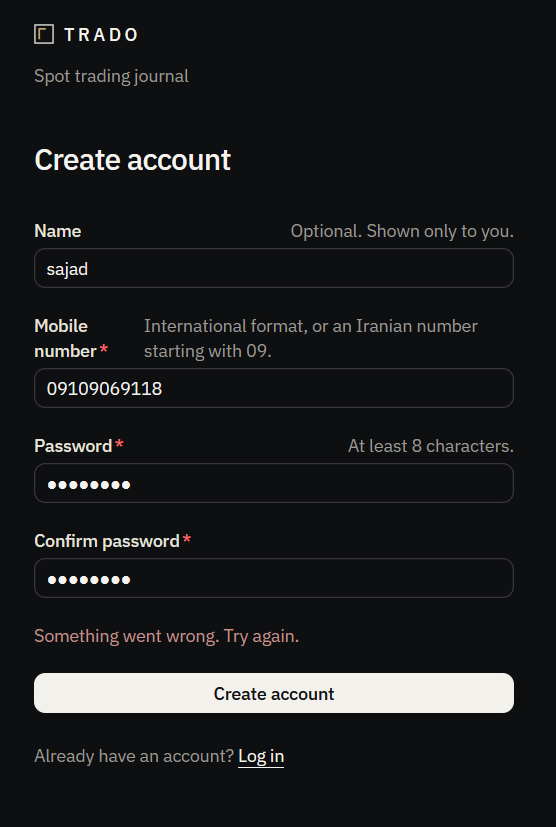Click the 'At least 8 characters.' hint

430,446
